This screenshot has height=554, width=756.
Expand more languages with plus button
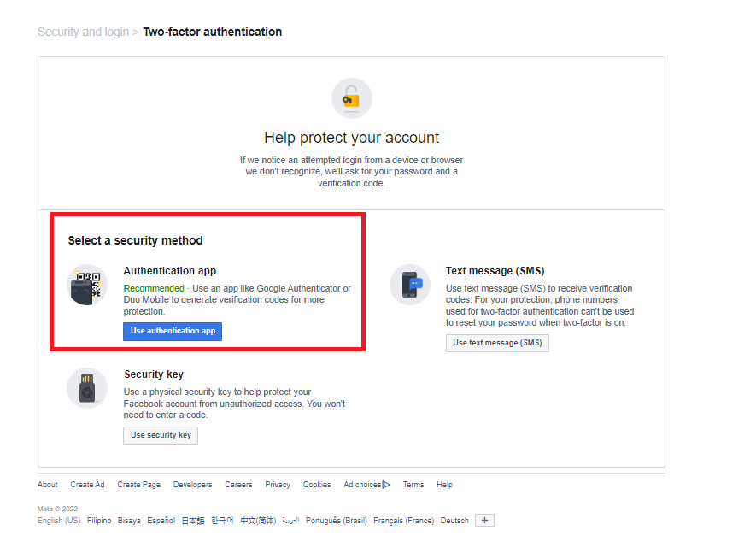484,520
